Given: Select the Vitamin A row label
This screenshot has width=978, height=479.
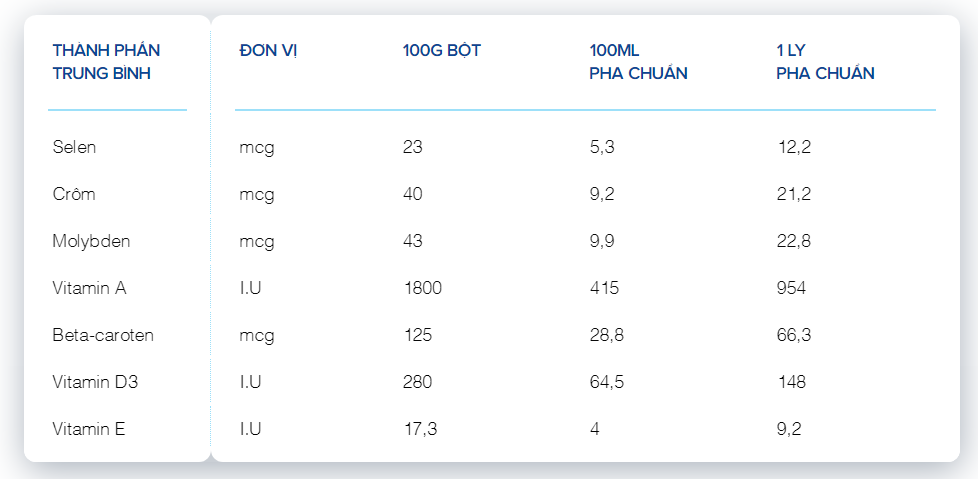Looking at the screenshot, I should coord(89,288).
